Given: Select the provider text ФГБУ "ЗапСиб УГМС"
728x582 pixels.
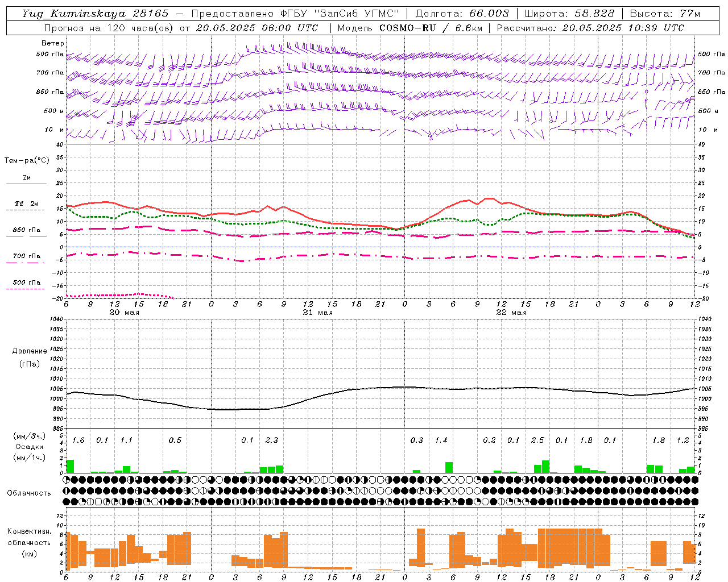Looking at the screenshot, I should pyautogui.click(x=340, y=14).
